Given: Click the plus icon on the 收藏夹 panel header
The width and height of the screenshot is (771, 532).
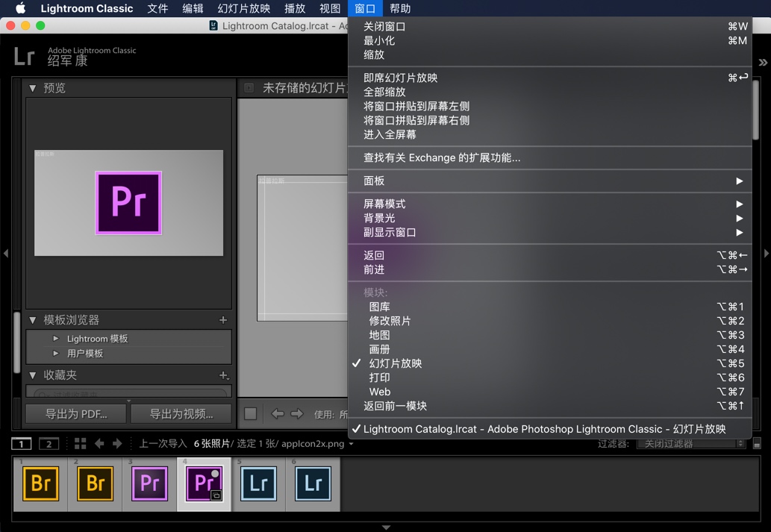Looking at the screenshot, I should [x=222, y=375].
